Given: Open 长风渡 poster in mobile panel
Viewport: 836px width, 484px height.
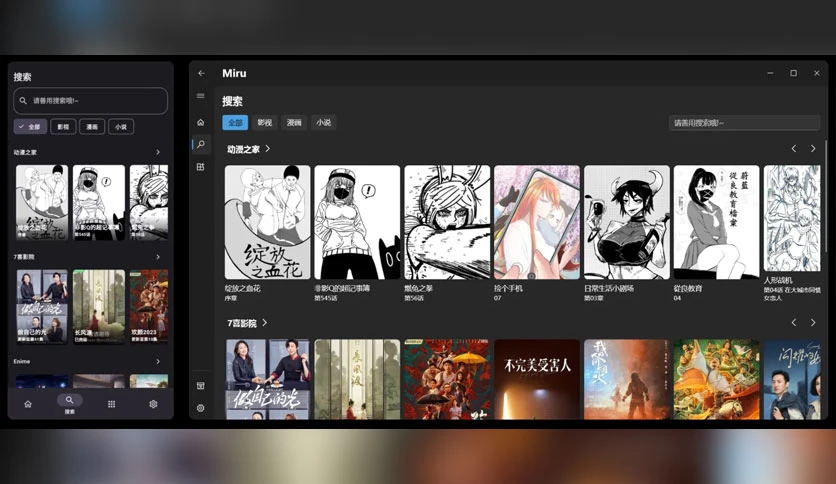Looking at the screenshot, I should pos(99,306).
